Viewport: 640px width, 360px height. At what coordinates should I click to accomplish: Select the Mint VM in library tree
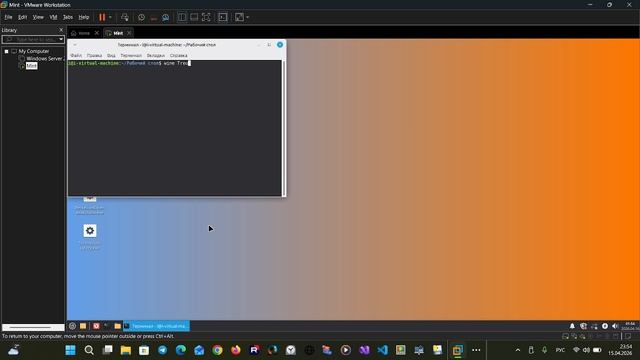pos(31,66)
